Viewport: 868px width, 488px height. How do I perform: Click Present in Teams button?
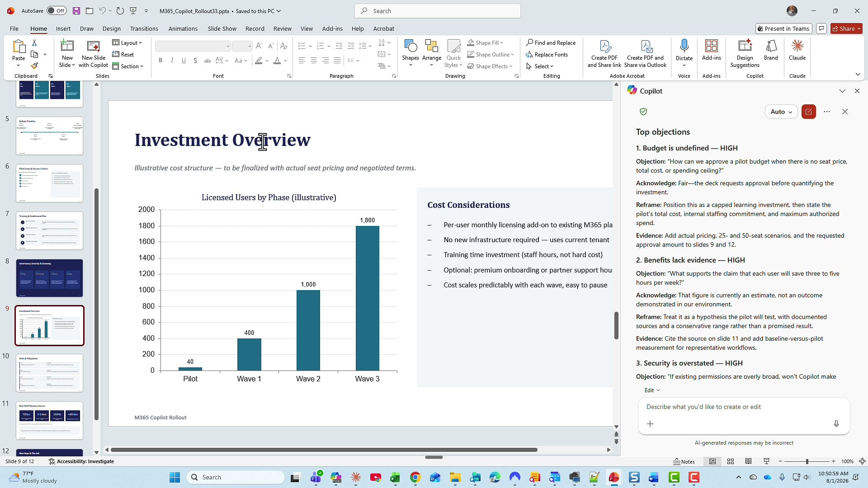[x=783, y=28]
